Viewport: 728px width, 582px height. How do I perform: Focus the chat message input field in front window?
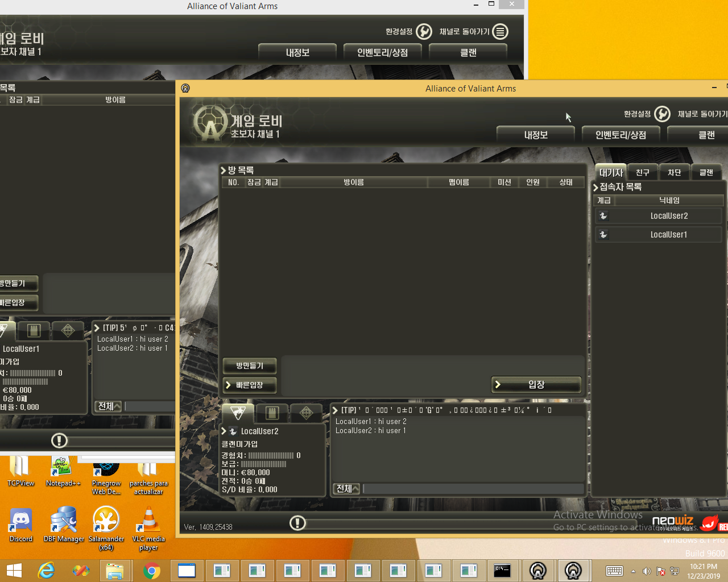473,489
